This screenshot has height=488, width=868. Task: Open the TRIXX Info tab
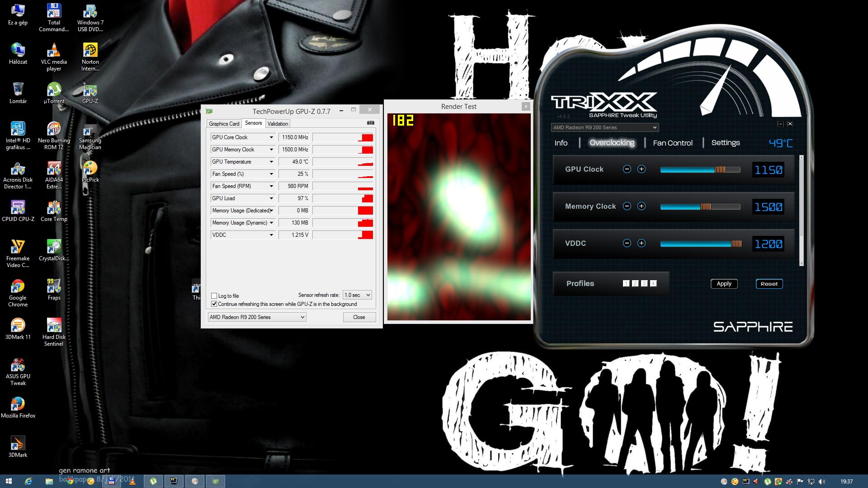561,143
